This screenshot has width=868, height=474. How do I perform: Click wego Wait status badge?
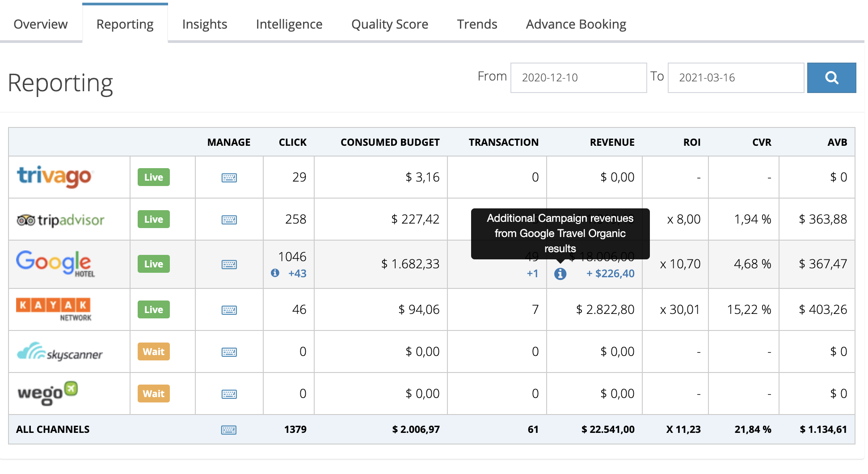coord(154,394)
